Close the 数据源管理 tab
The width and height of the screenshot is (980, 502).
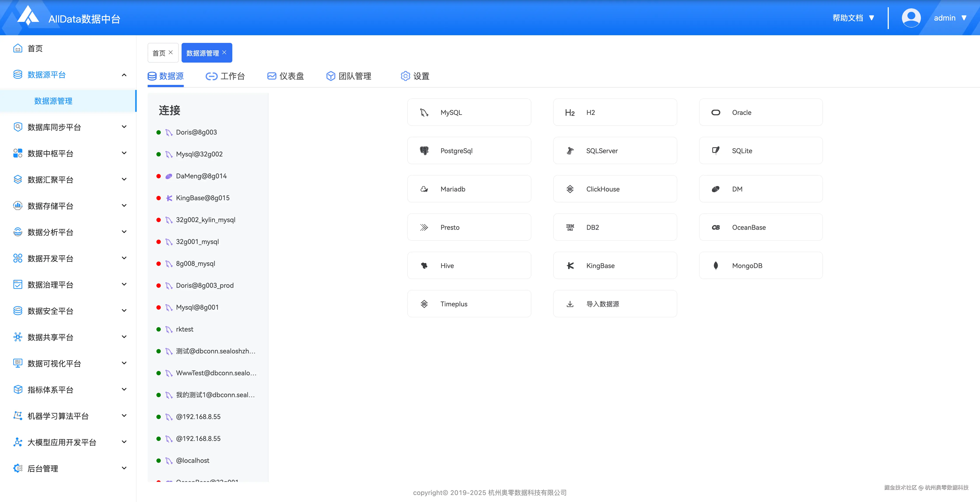click(224, 53)
